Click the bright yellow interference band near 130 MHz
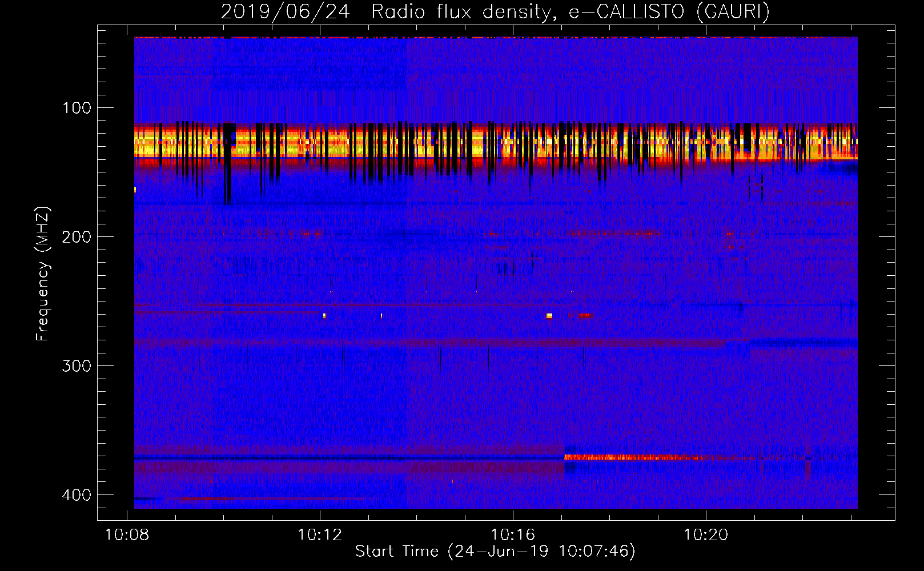This screenshot has height=571, width=924. coord(496,142)
